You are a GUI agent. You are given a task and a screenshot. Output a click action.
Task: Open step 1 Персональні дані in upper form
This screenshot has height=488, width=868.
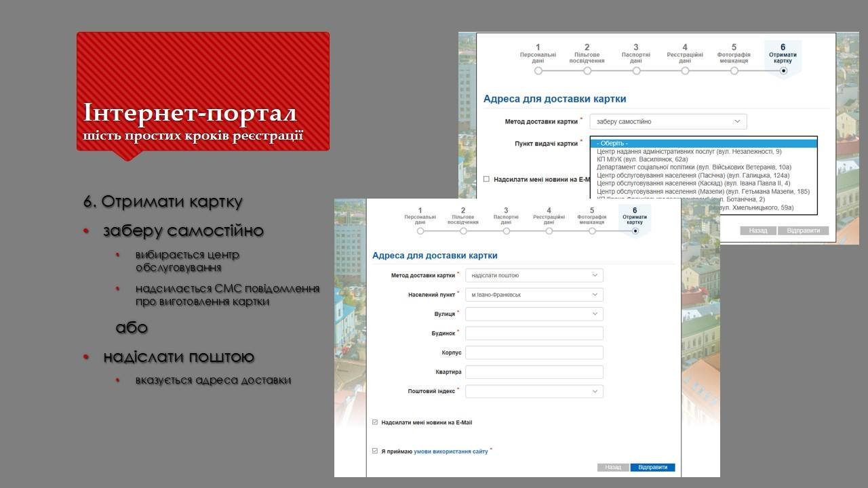538,58
